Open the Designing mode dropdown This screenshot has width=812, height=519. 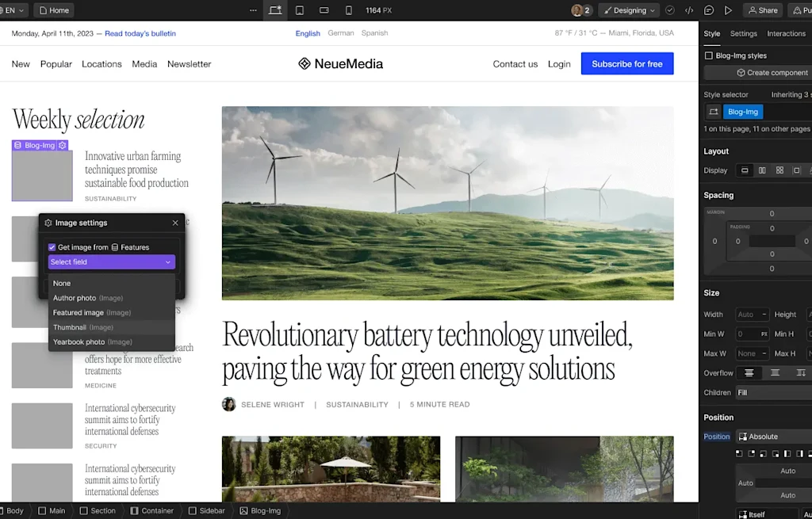click(629, 10)
